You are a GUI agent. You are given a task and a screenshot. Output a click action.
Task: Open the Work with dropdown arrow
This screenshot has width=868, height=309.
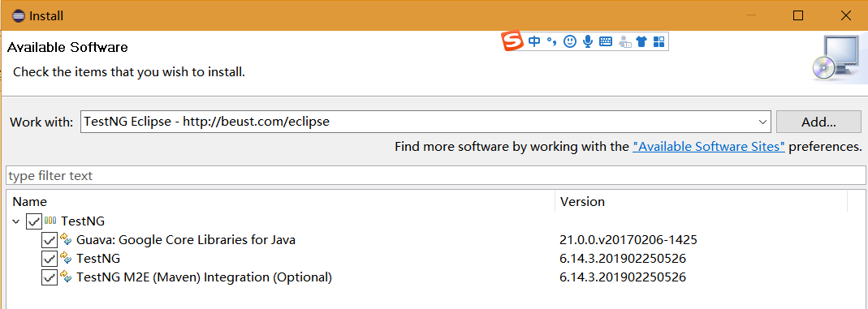coord(762,122)
